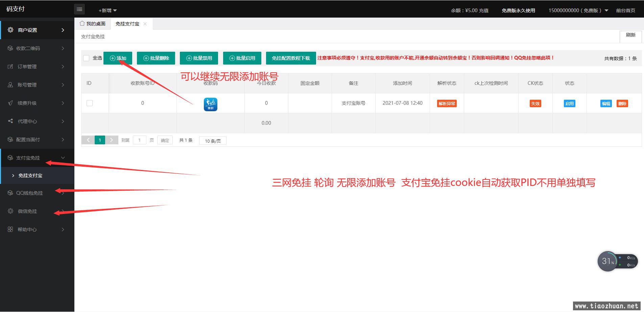Open 帮助中心 menu item
This screenshot has height=312, width=644.
tap(37, 230)
